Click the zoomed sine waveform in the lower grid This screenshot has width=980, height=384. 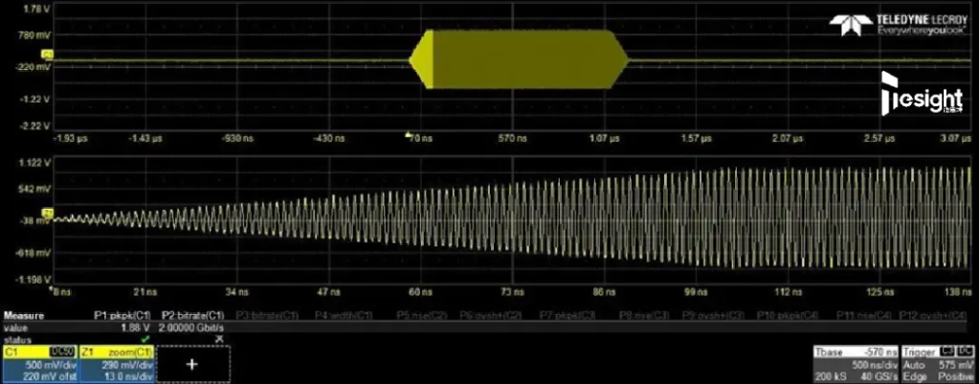point(513,217)
